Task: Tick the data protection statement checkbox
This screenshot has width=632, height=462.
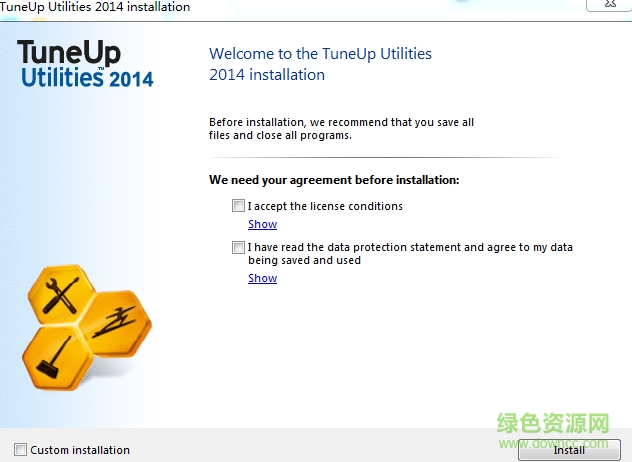Action: 238,247
